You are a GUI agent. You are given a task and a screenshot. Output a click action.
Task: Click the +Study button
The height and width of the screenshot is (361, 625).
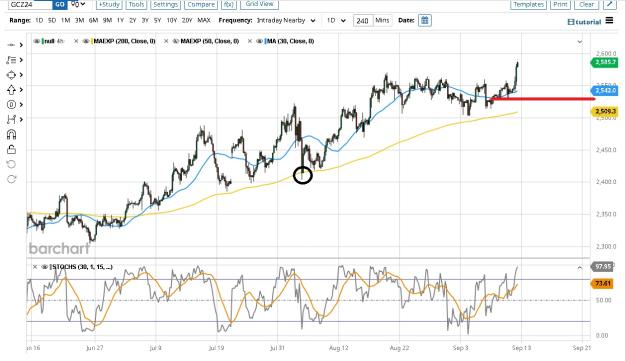(109, 4)
